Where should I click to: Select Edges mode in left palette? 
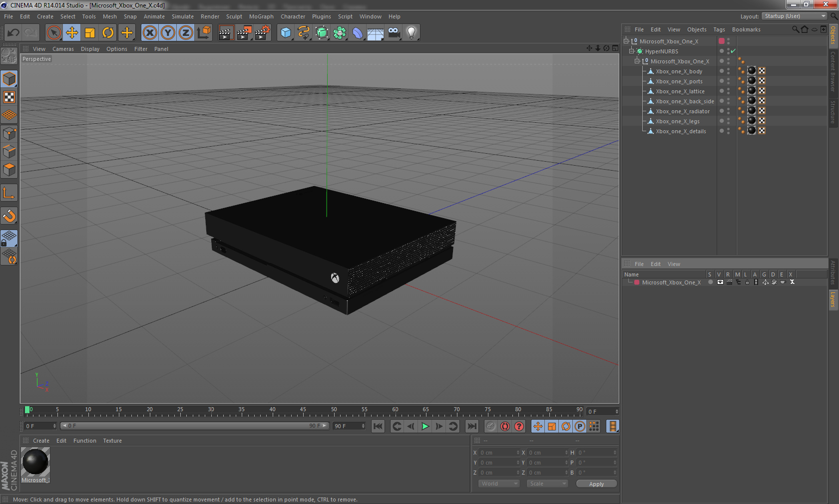coord(9,152)
